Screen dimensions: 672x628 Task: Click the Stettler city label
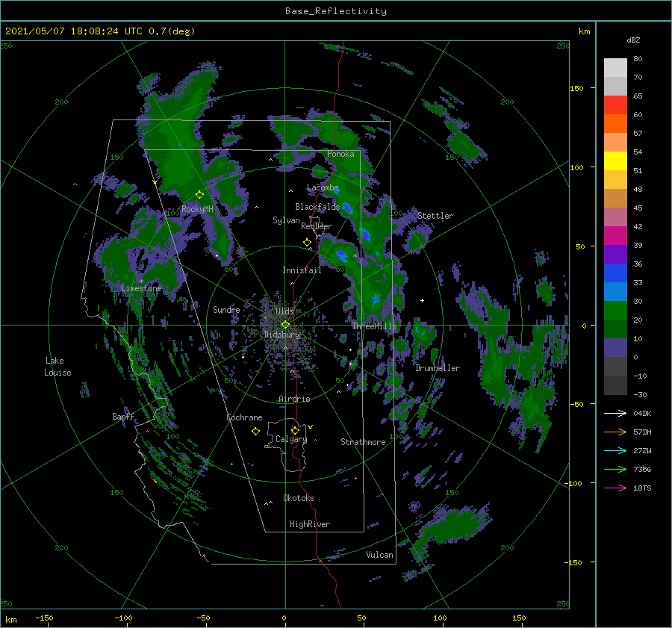(435, 216)
